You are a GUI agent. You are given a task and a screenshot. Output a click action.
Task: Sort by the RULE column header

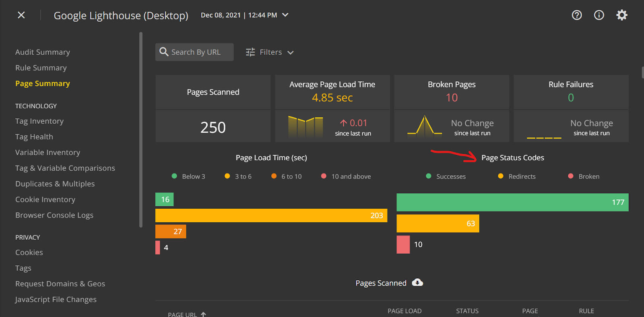586,311
